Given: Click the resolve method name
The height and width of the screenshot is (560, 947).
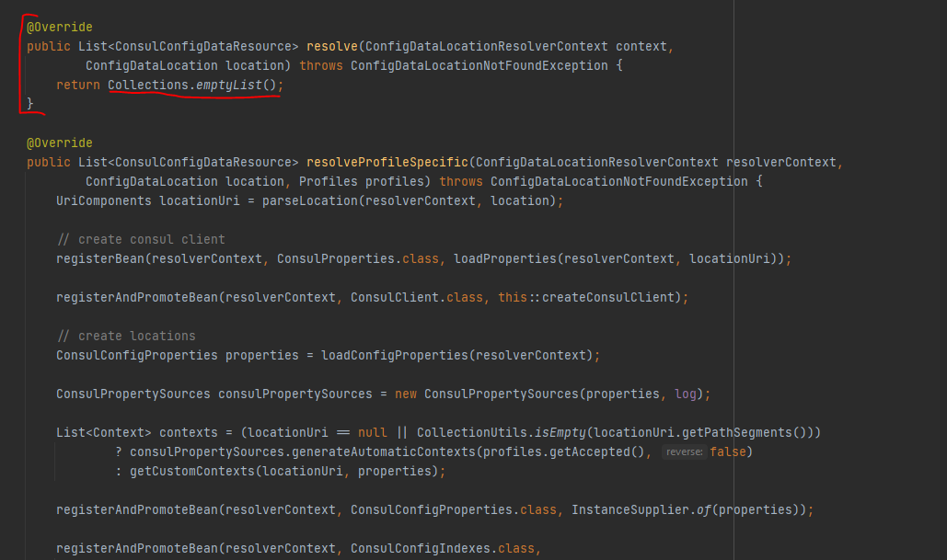Looking at the screenshot, I should (332, 47).
